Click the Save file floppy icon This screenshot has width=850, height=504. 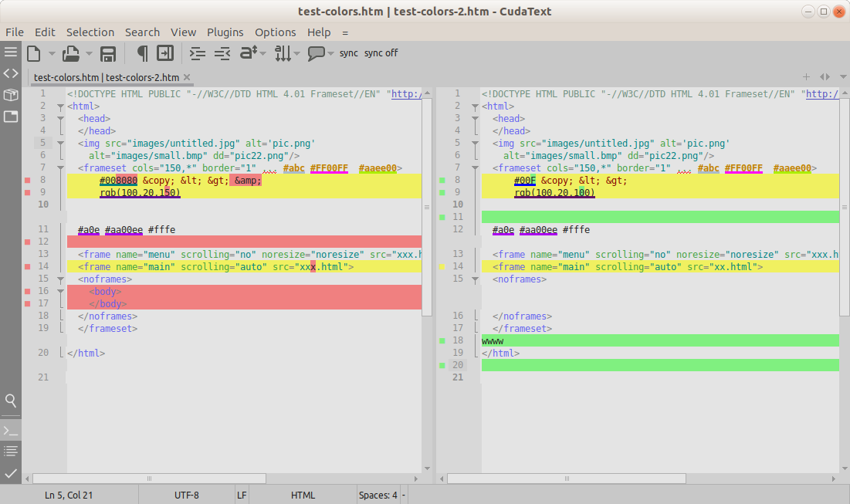(108, 53)
